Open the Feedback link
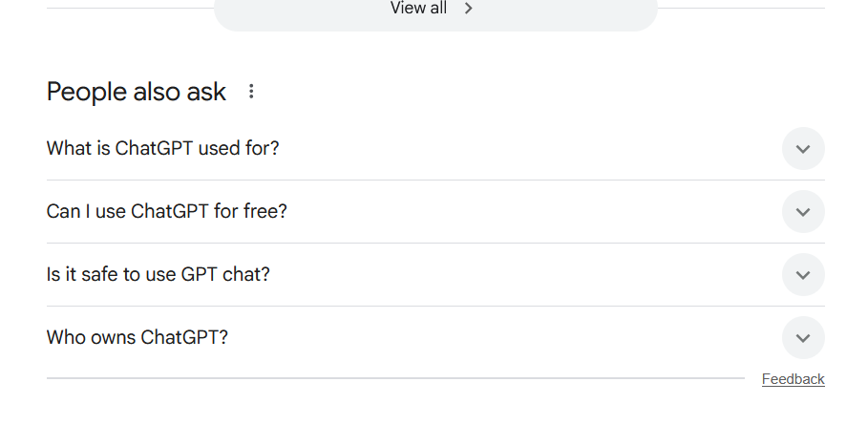The width and height of the screenshot is (868, 425). coord(793,379)
